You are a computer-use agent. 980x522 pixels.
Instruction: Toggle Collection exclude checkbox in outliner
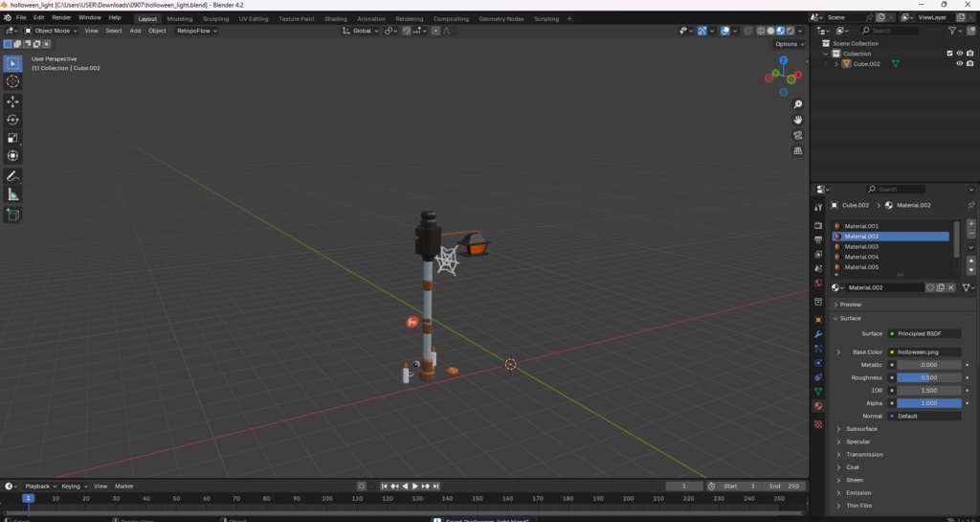[x=949, y=54]
